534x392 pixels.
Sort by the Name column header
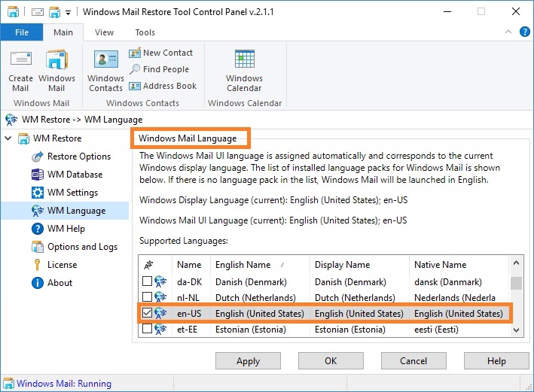click(x=191, y=265)
